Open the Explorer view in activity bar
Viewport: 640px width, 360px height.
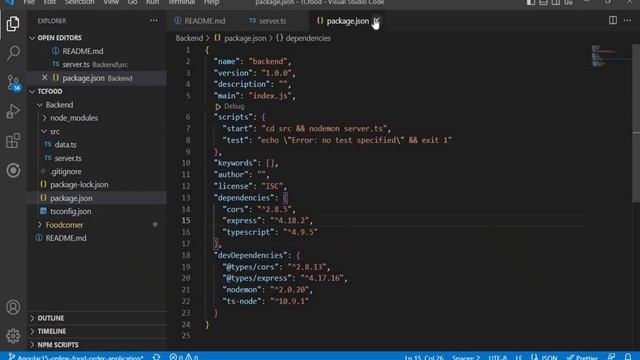[13, 24]
